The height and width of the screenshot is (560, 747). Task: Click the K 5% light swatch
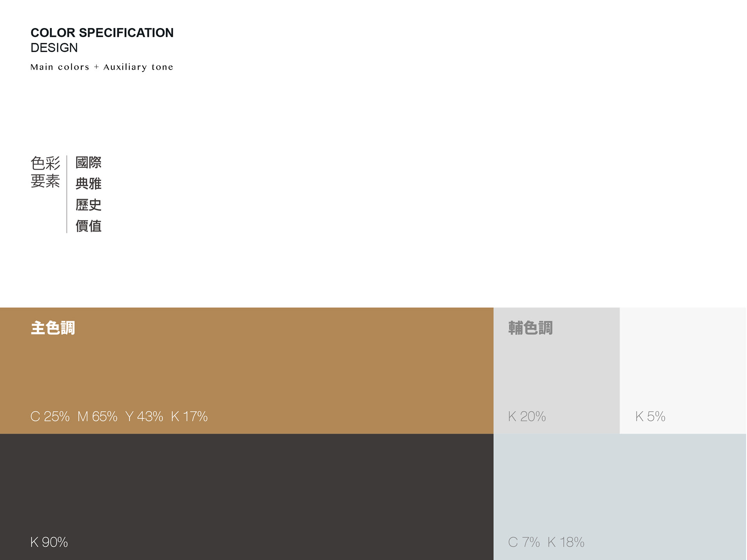click(683, 371)
